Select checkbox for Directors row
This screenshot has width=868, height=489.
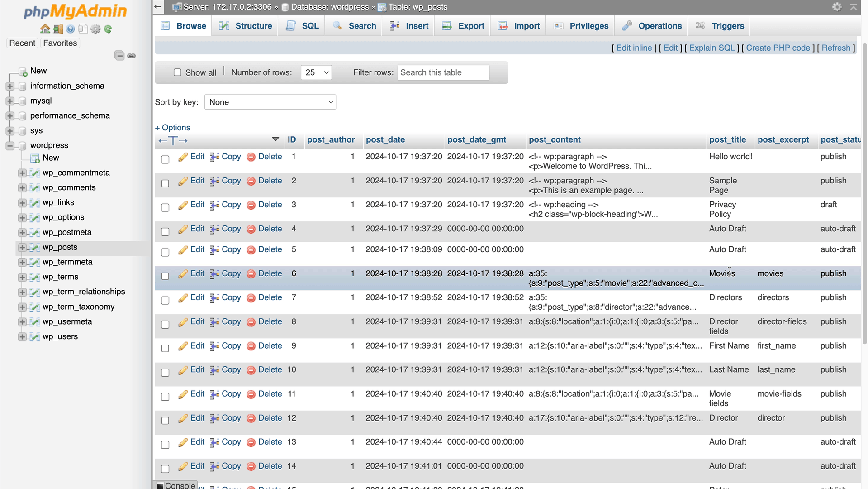point(165,300)
